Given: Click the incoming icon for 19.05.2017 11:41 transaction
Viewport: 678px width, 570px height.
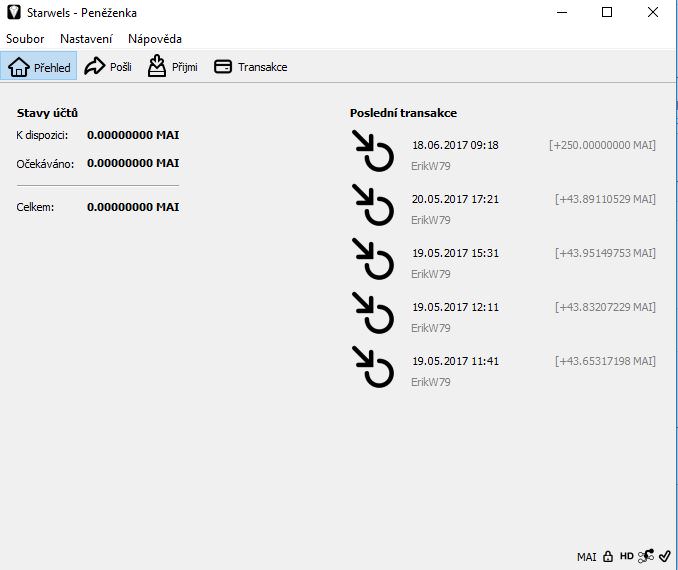Looking at the screenshot, I should [373, 367].
